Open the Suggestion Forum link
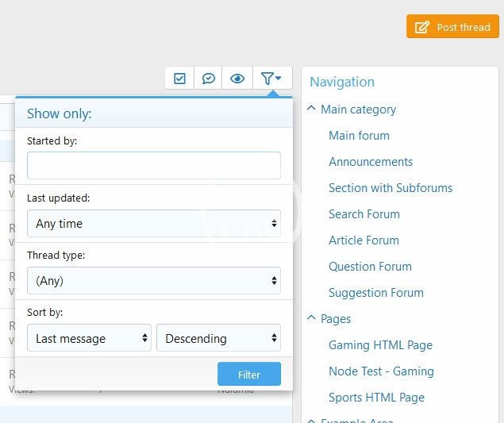 tap(375, 293)
